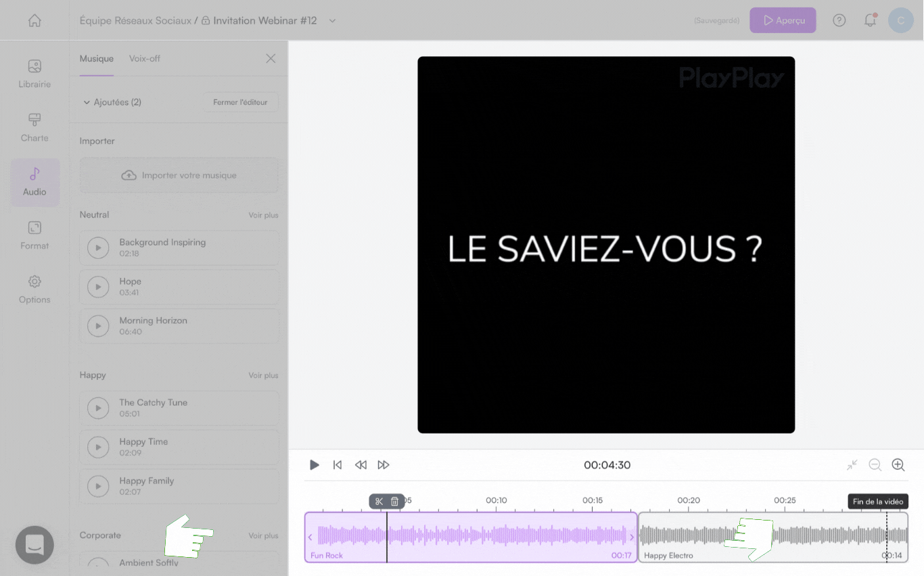Switch to the Musique tab
924x576 pixels.
click(97, 59)
